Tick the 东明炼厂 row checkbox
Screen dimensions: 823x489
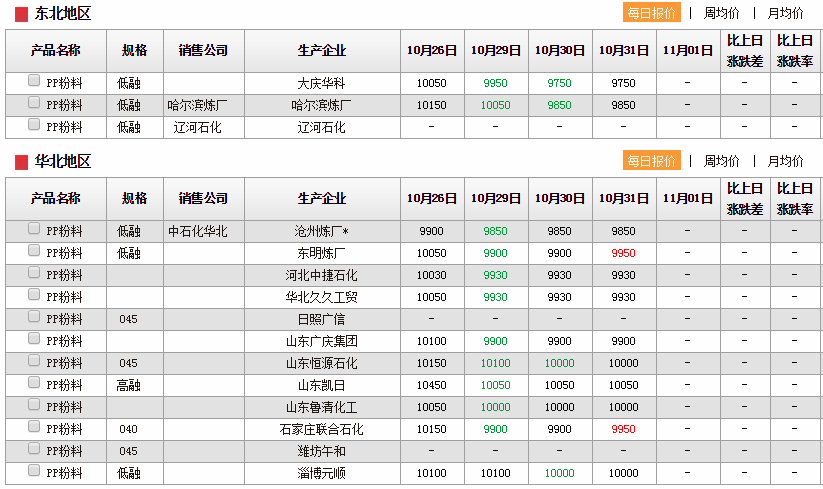pyautogui.click(x=34, y=250)
